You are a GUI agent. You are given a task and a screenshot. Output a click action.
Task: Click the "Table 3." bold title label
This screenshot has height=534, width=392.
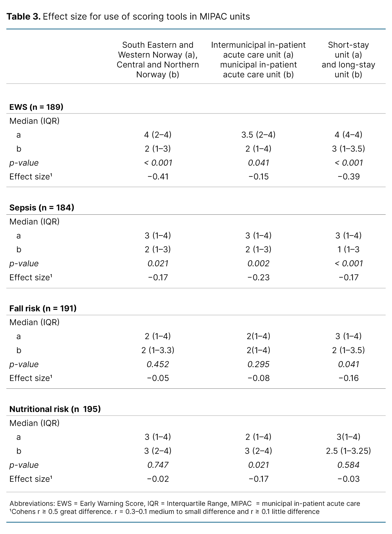(x=24, y=17)
